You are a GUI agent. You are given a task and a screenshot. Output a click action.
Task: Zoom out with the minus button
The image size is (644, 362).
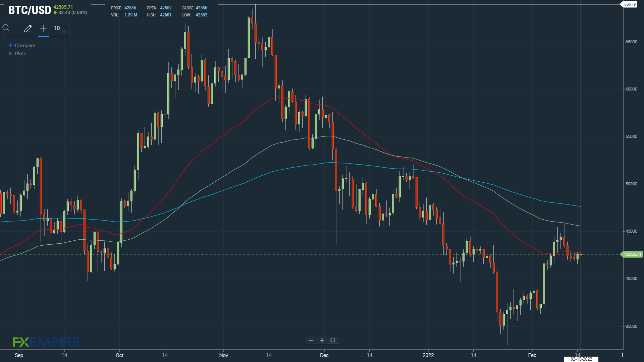point(311,341)
